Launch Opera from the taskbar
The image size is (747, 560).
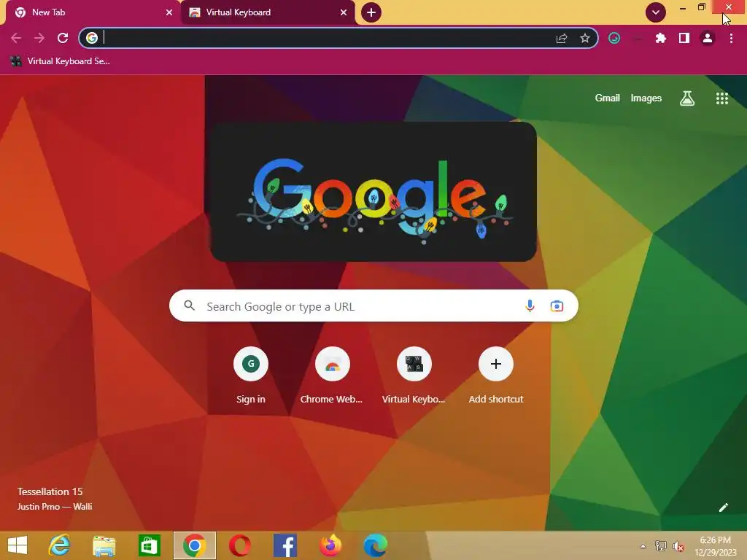coord(239,545)
